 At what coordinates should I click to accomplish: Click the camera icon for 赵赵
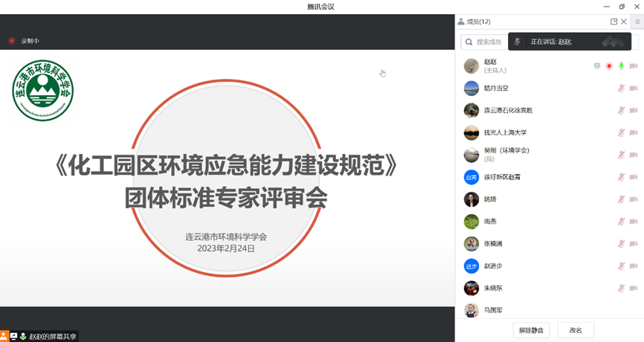point(634,66)
